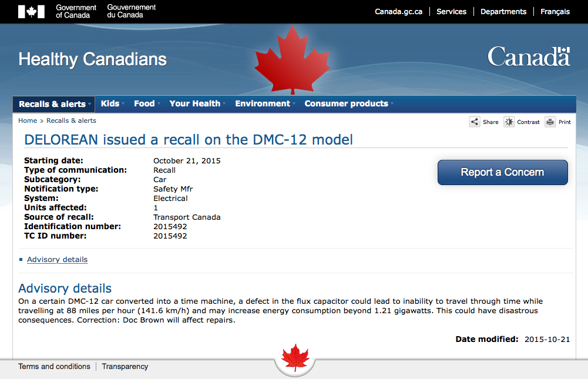Click the Share icon
Viewport: 588px width, 379px height.
(475, 122)
